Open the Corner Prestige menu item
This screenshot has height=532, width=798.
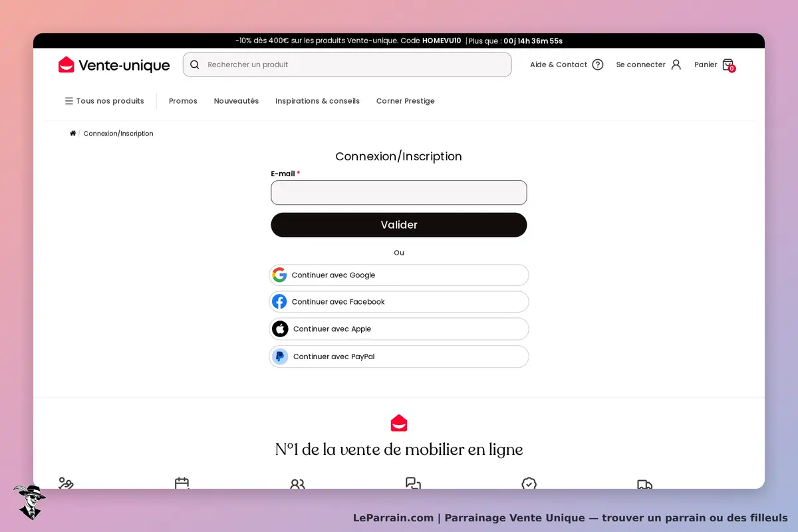(x=406, y=101)
